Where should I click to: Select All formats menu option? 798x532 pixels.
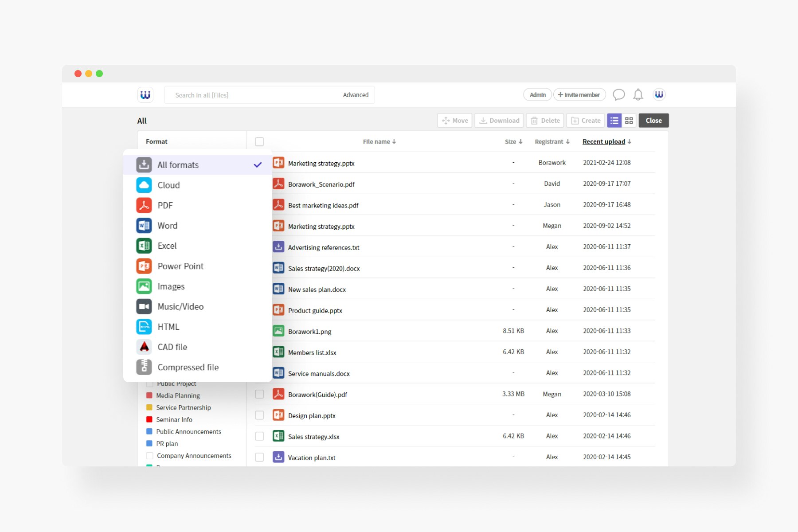pyautogui.click(x=198, y=165)
